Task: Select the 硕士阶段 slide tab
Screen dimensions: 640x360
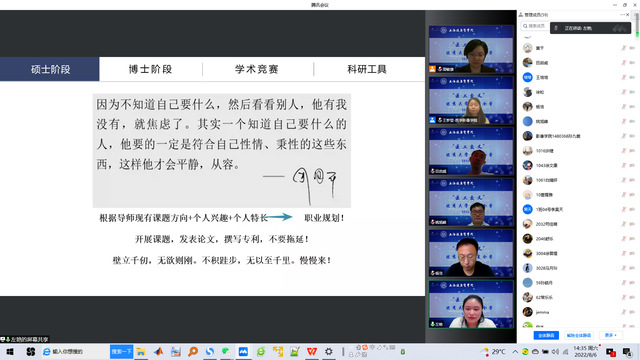Action: 49,69
